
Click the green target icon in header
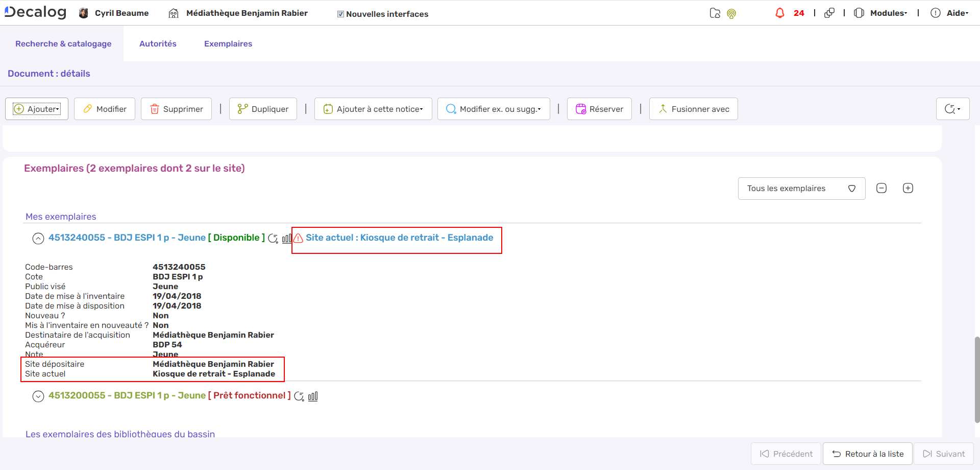731,14
